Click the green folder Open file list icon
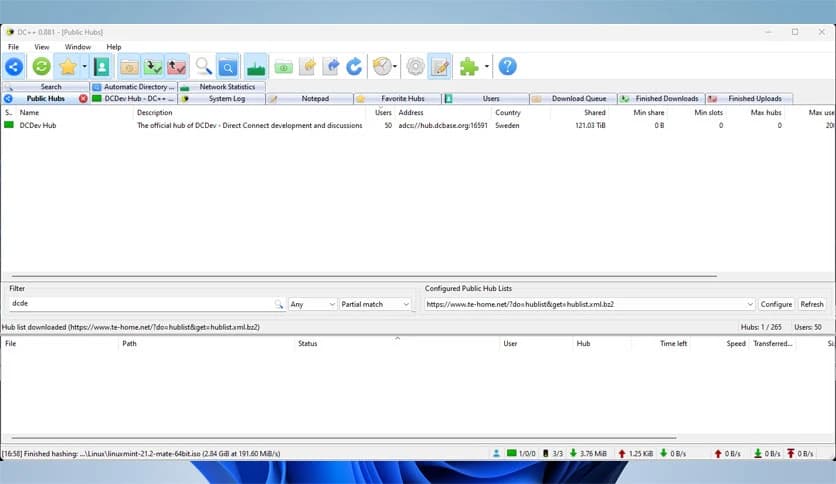836x484 pixels. click(284, 67)
